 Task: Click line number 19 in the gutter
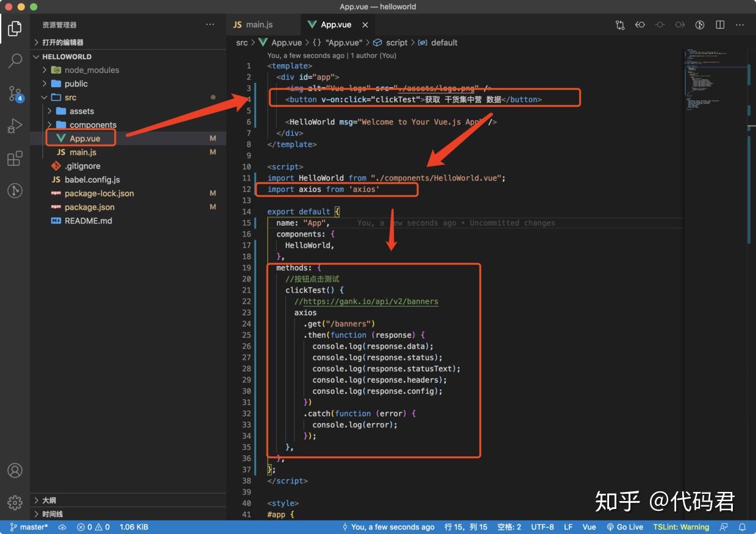coord(246,268)
